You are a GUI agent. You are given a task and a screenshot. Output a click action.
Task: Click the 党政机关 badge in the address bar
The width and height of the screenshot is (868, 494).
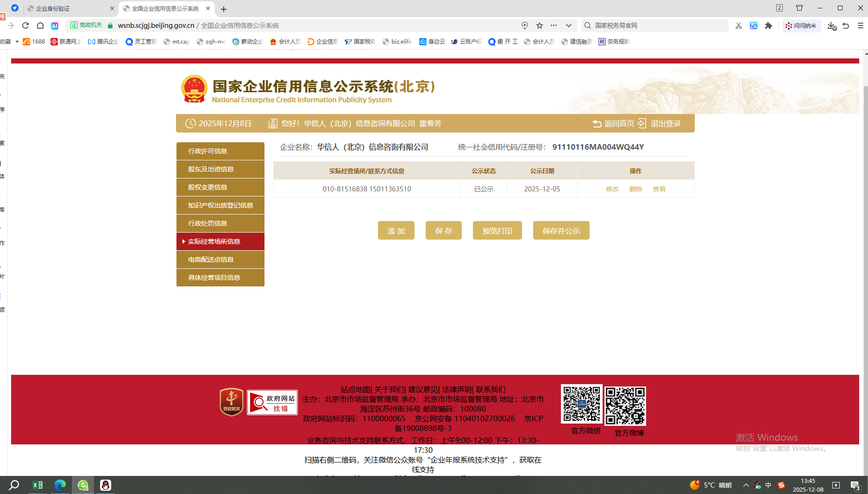[86, 25]
